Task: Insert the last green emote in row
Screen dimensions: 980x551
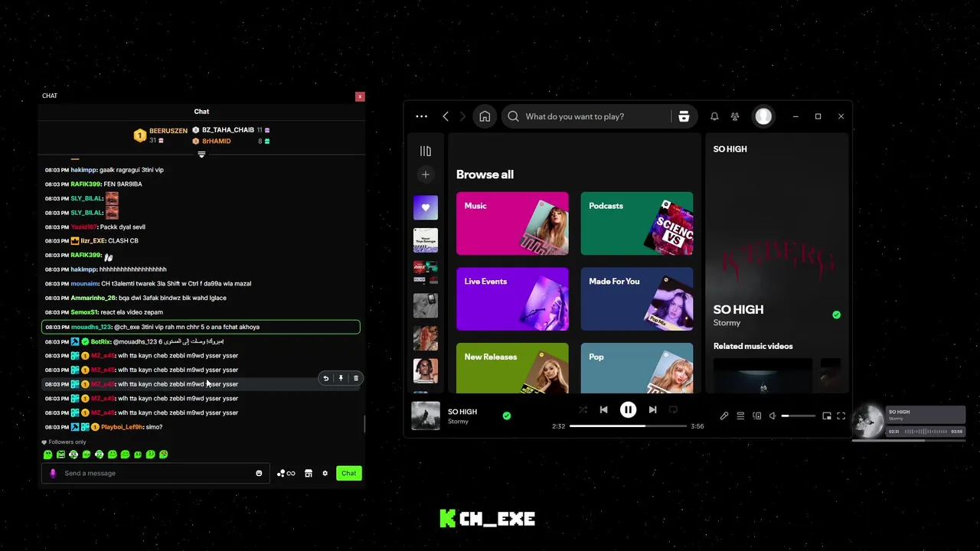Action: click(x=163, y=455)
